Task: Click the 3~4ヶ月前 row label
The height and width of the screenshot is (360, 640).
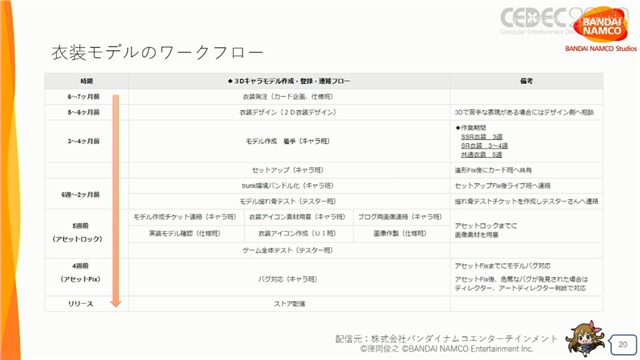Action: (x=83, y=141)
